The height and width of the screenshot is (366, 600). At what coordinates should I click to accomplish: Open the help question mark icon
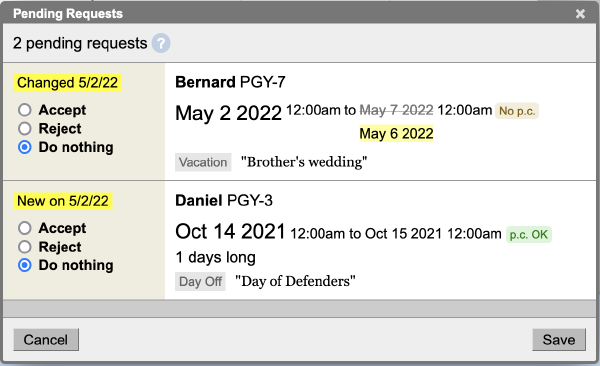pos(161,43)
